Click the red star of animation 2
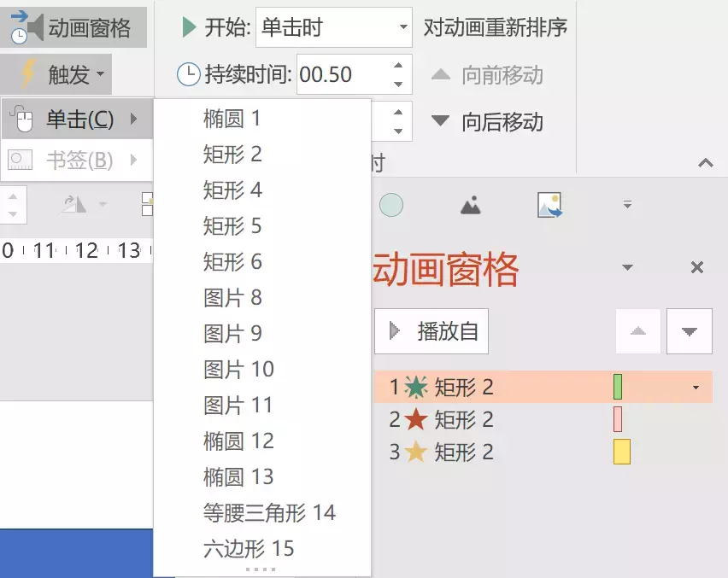The height and width of the screenshot is (578, 728). tap(416, 420)
